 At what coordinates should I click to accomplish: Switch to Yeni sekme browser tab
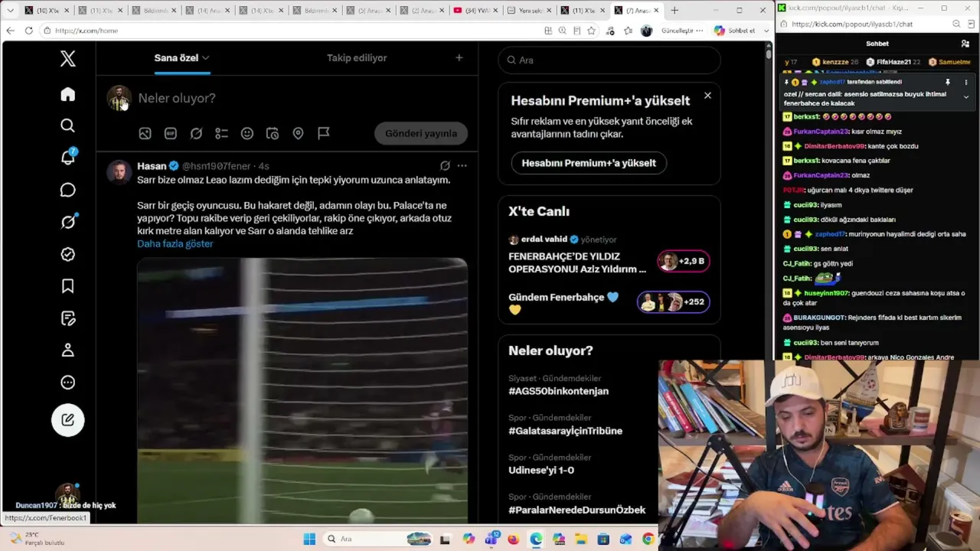click(528, 11)
